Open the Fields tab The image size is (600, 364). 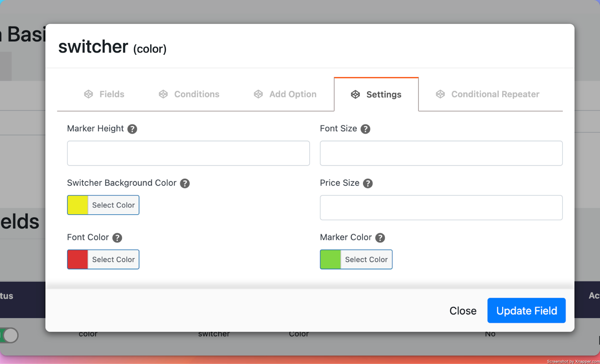[104, 94]
